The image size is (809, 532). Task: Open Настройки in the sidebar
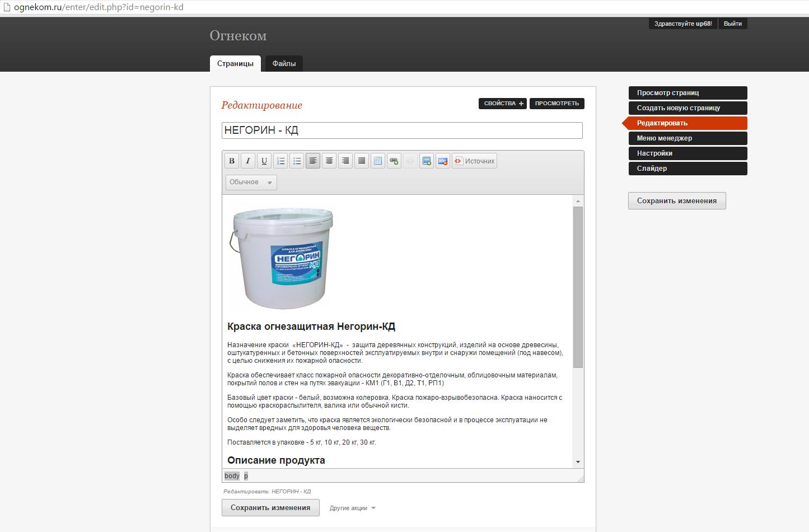(x=688, y=153)
